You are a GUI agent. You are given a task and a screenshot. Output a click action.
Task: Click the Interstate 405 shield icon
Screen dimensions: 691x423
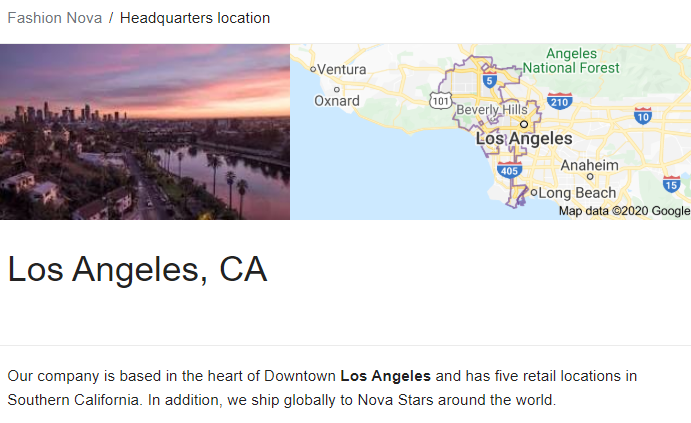tap(509, 170)
